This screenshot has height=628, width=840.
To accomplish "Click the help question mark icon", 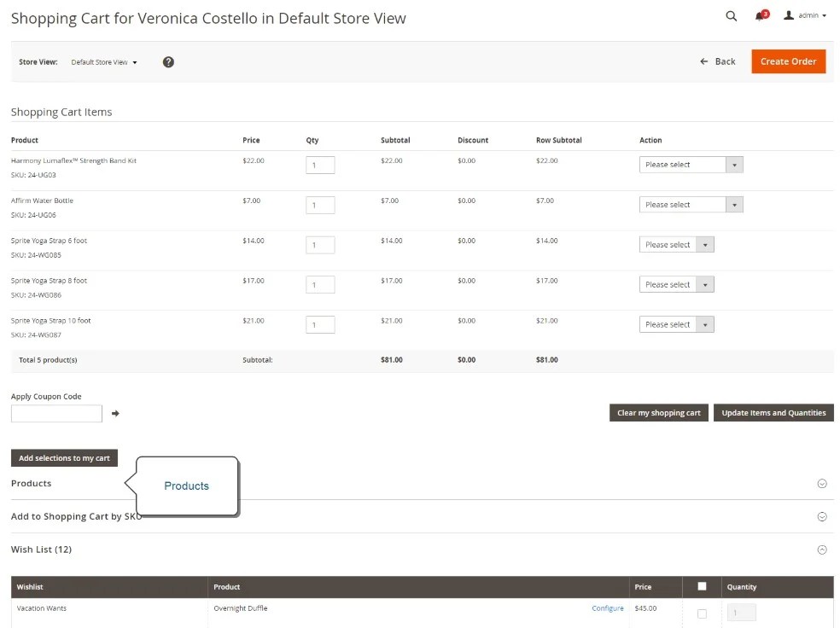I will coord(168,62).
